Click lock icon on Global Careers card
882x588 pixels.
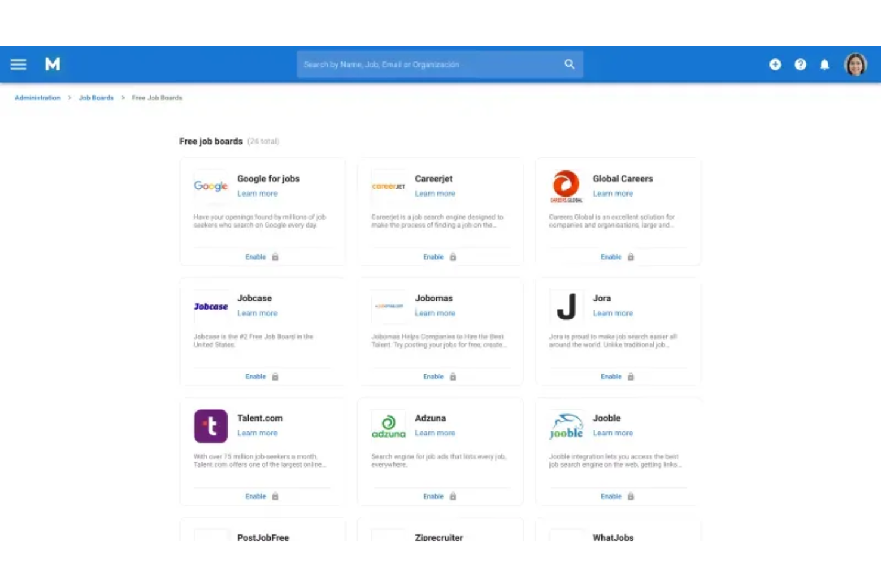pyautogui.click(x=631, y=257)
